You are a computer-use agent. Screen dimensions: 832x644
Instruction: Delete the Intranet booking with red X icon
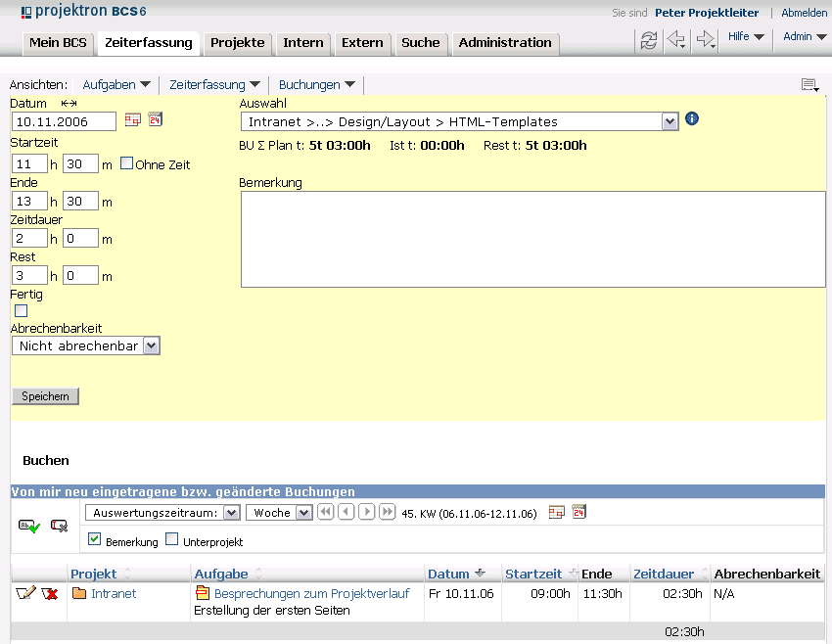(49, 594)
